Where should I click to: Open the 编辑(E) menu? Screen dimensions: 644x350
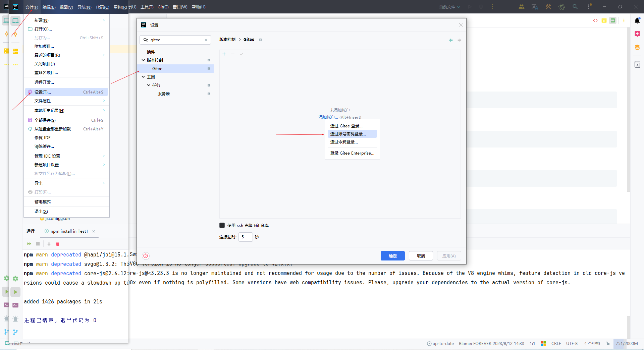(49, 7)
